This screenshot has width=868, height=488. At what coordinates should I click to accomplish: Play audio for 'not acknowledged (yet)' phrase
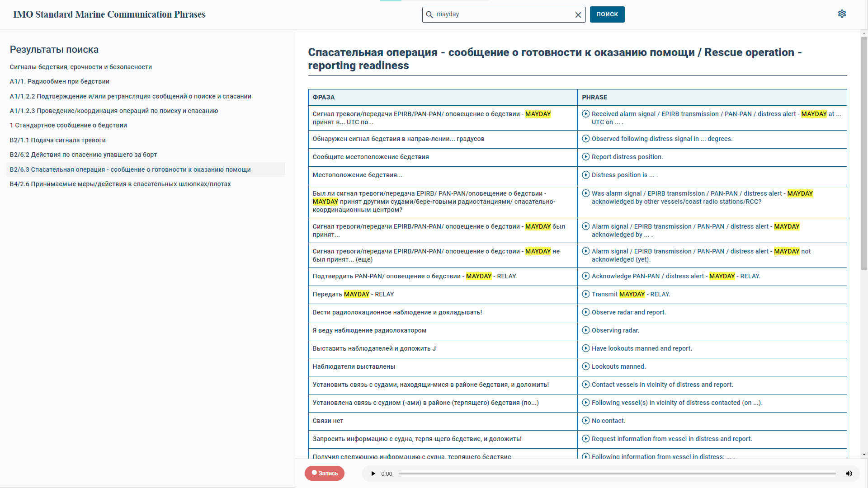coord(586,251)
